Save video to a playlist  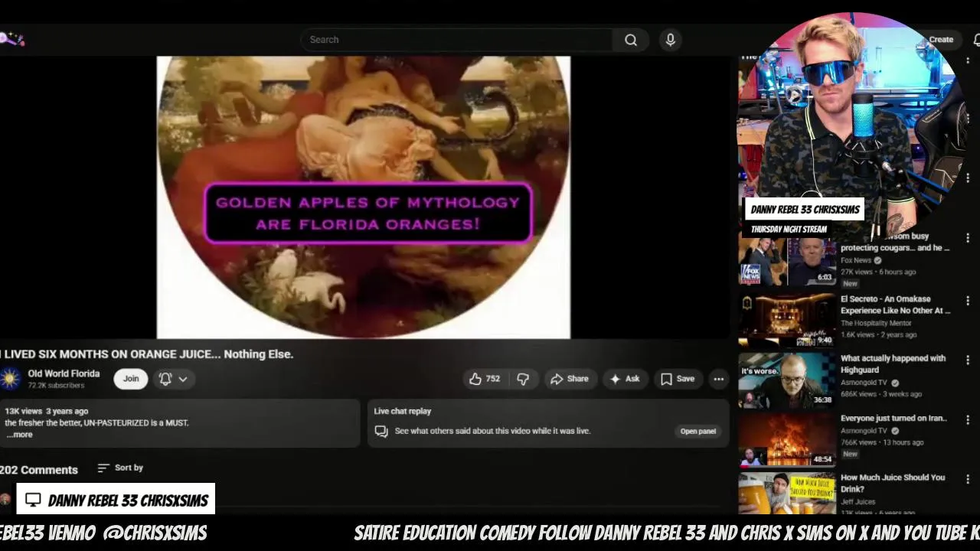pyautogui.click(x=678, y=379)
